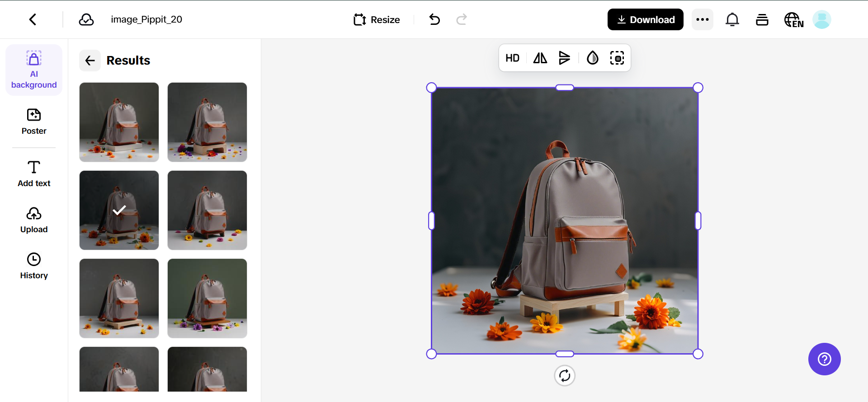The width and height of the screenshot is (868, 402).
Task: Click the bottom-right corner handle of the image
Action: pyautogui.click(x=698, y=354)
